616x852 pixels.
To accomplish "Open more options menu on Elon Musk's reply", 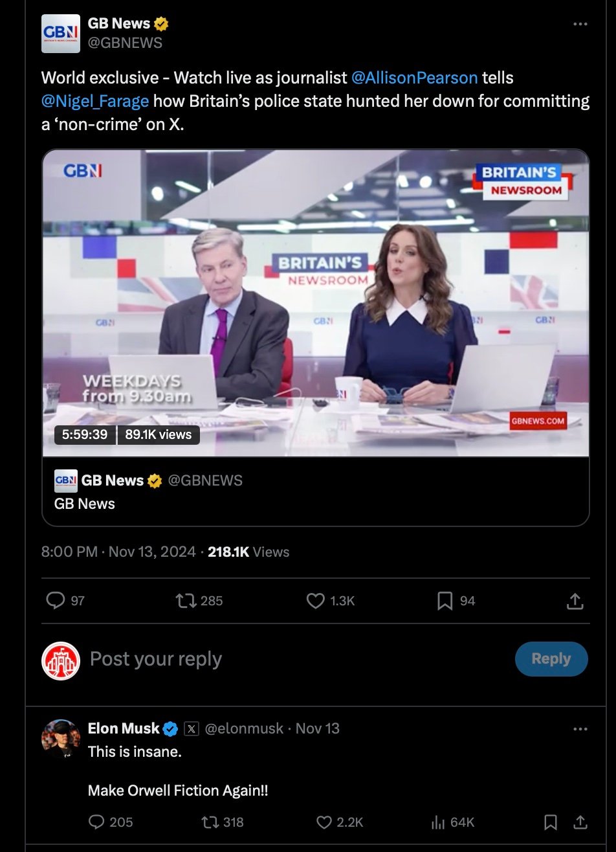I will point(580,728).
